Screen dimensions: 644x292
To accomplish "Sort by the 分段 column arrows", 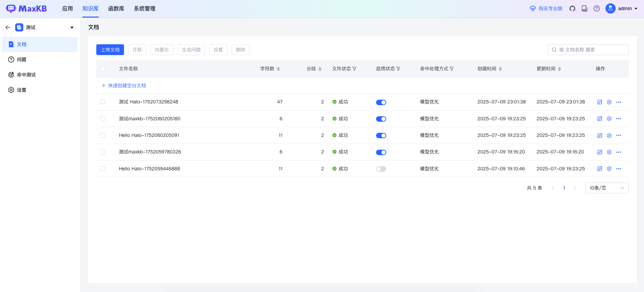I will point(320,69).
